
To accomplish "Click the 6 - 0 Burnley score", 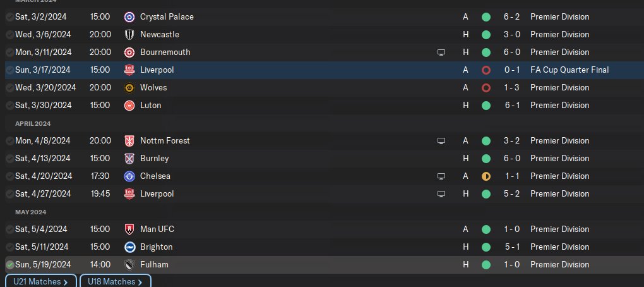I will click(x=512, y=158).
